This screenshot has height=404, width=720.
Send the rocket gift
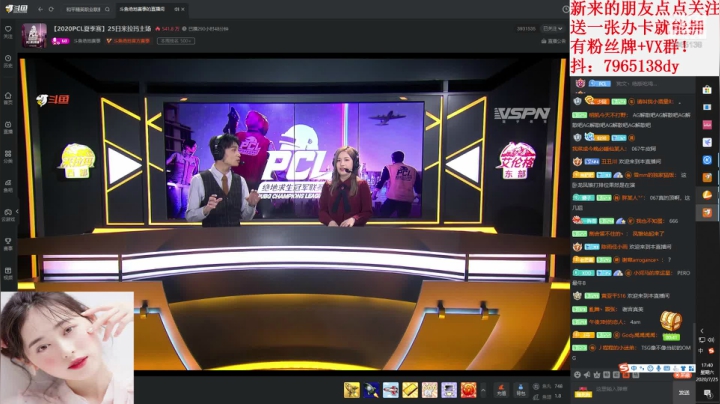(371, 390)
